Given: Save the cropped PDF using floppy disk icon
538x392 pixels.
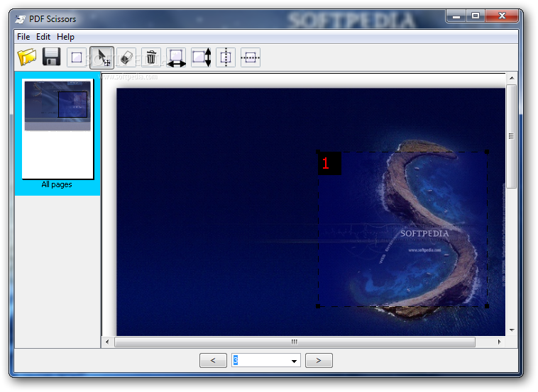Looking at the screenshot, I should pyautogui.click(x=52, y=57).
